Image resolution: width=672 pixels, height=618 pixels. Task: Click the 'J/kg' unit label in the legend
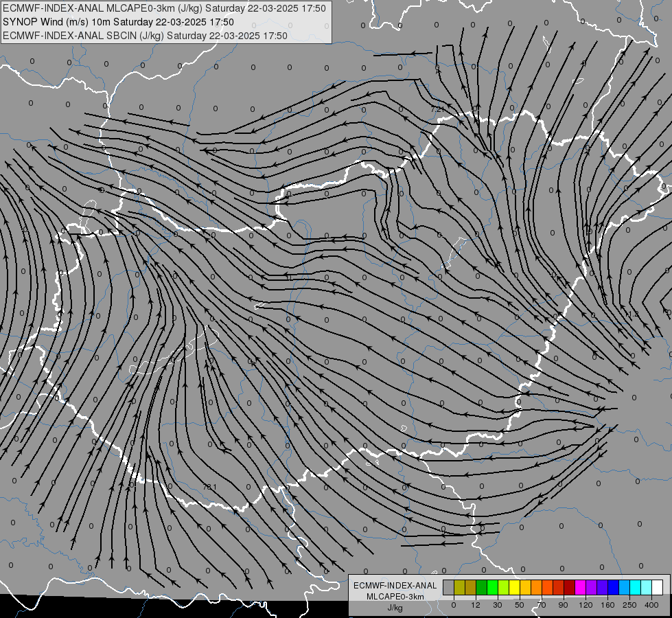click(x=395, y=608)
